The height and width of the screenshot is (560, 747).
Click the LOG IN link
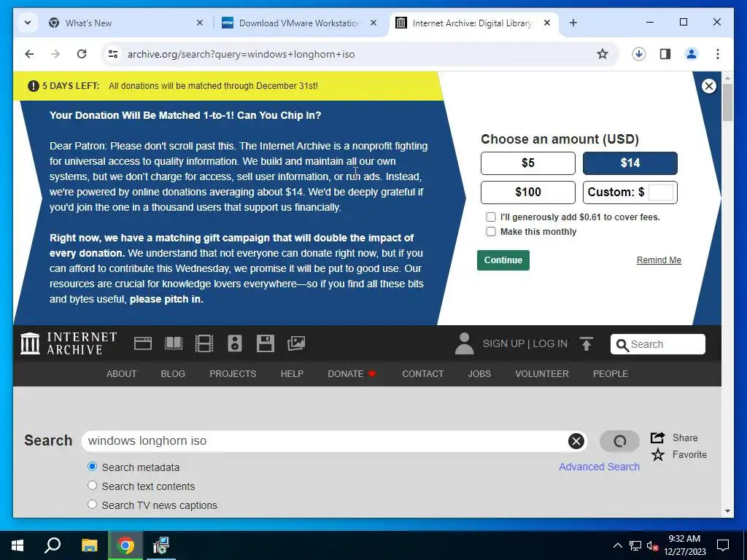[550, 344]
